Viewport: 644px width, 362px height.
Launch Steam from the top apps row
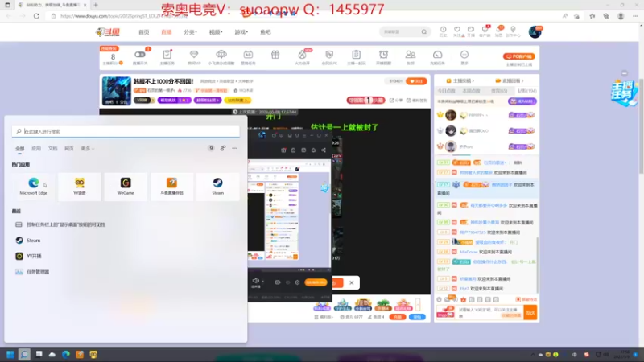(217, 187)
